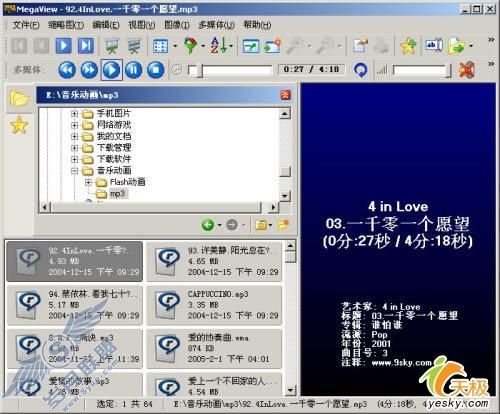Open the full screen view icon
The image size is (500, 414).
click(x=251, y=46)
